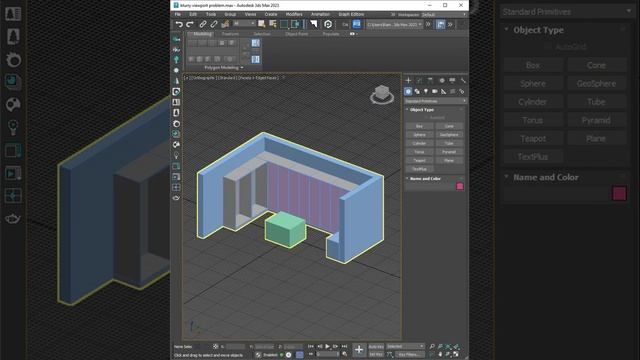Viewport: 640px width, 360px height.
Task: Toggle the Auto Key button
Action: 376,347
